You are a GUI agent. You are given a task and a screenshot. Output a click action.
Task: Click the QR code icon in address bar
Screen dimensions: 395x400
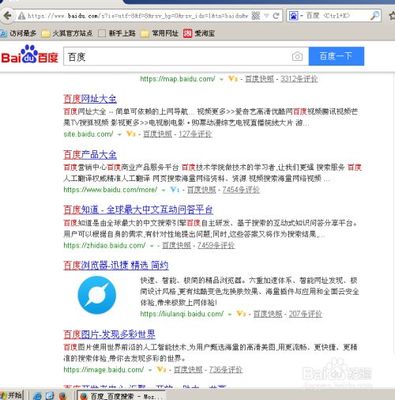256,15
